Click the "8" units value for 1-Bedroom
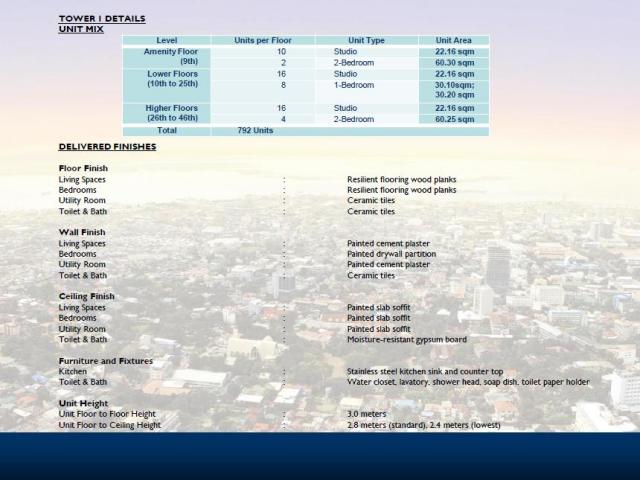 283,85
